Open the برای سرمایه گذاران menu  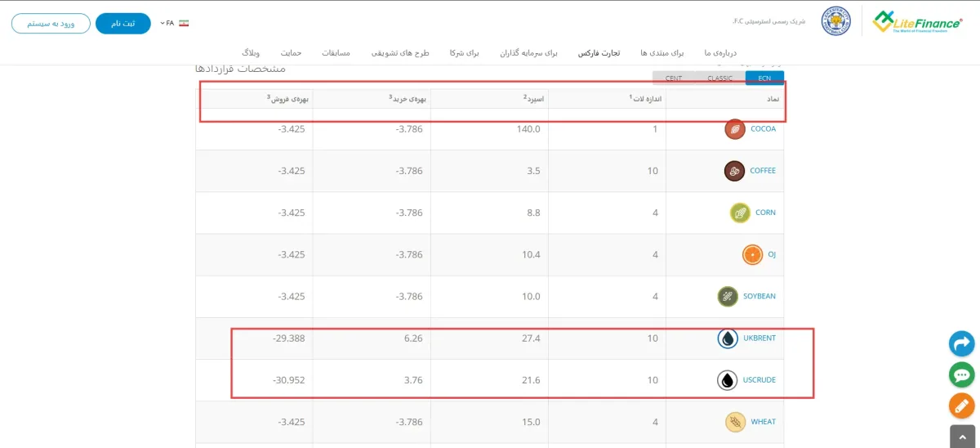pos(529,52)
